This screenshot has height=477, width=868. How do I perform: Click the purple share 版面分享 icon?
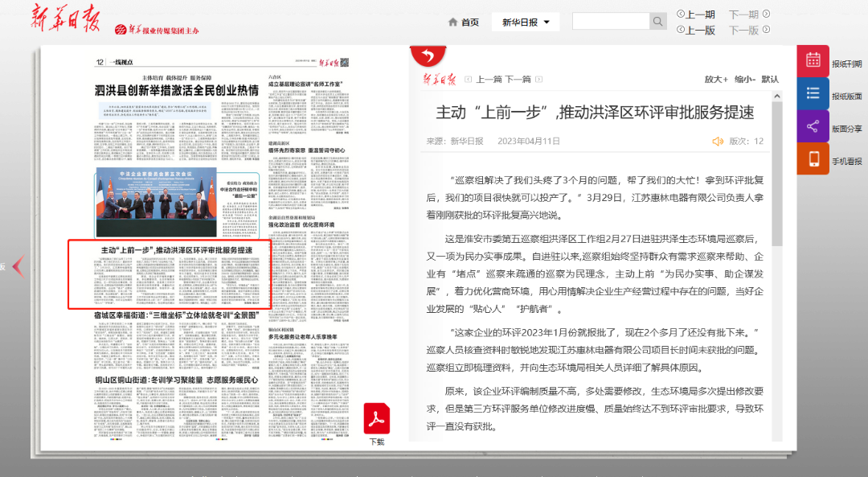(813, 125)
